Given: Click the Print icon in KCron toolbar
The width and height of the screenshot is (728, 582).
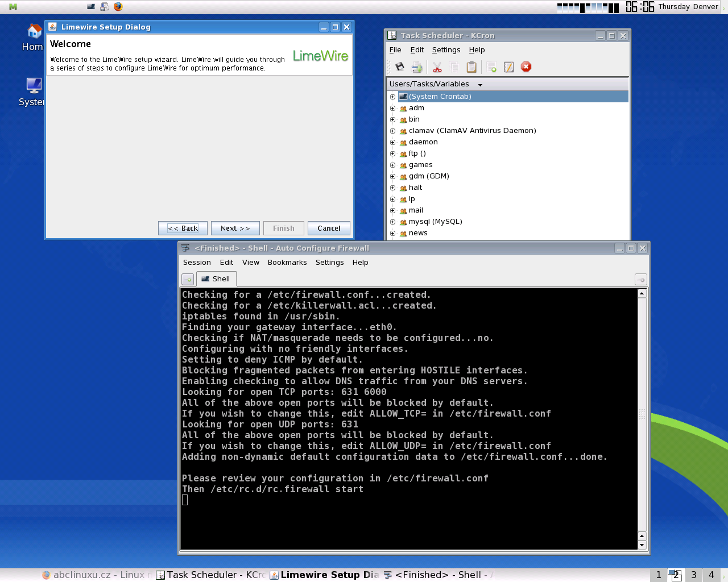Looking at the screenshot, I should point(417,67).
